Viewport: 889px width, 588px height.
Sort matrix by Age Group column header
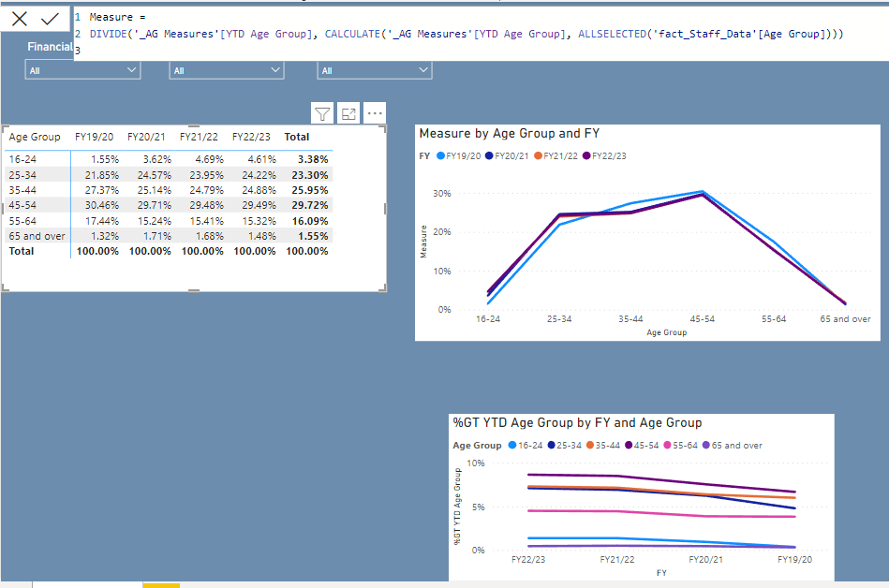click(35, 137)
